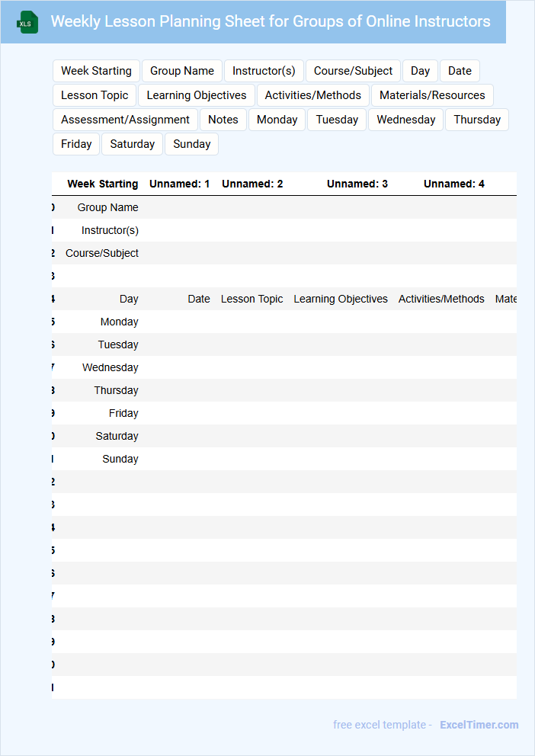Click the Unnamed: 2 column header
This screenshot has height=756, width=535.
pyautogui.click(x=252, y=184)
